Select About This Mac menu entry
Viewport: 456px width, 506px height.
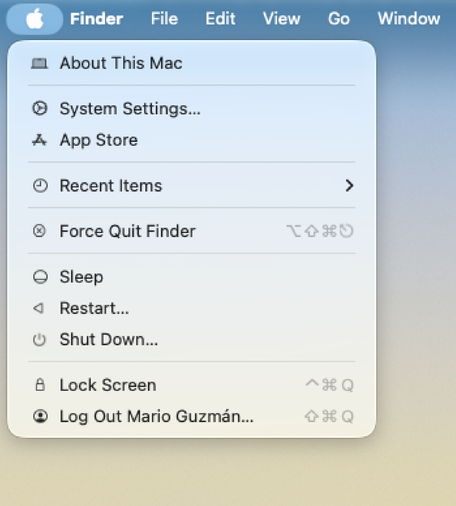coord(192,63)
